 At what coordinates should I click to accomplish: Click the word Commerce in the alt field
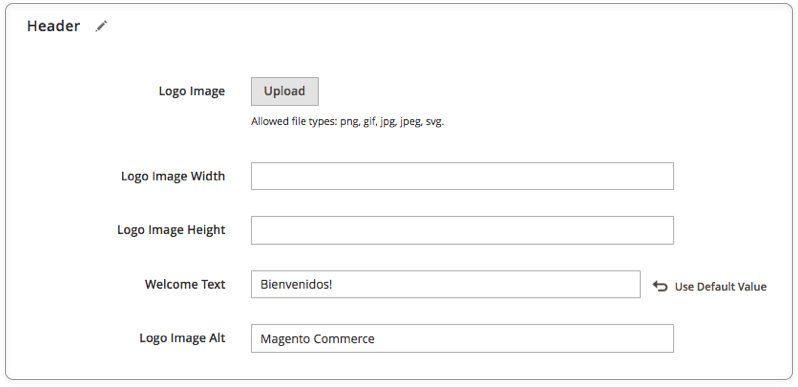(x=344, y=339)
